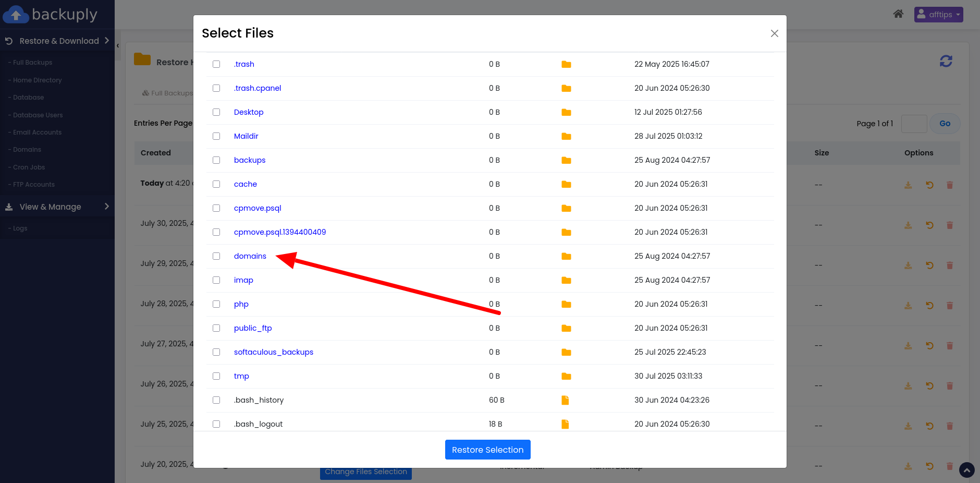980x483 pixels.
Task: Click the home icon in top bar
Action: coord(898,14)
